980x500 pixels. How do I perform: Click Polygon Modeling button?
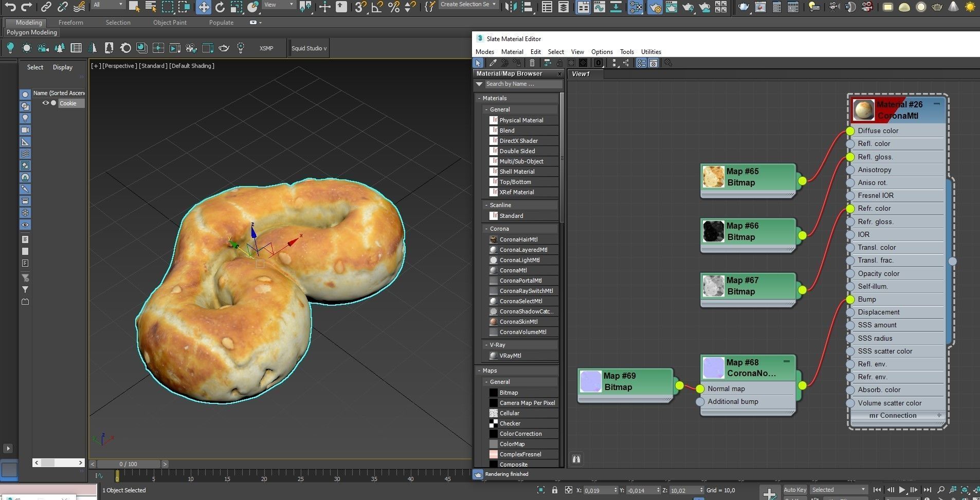(x=32, y=32)
